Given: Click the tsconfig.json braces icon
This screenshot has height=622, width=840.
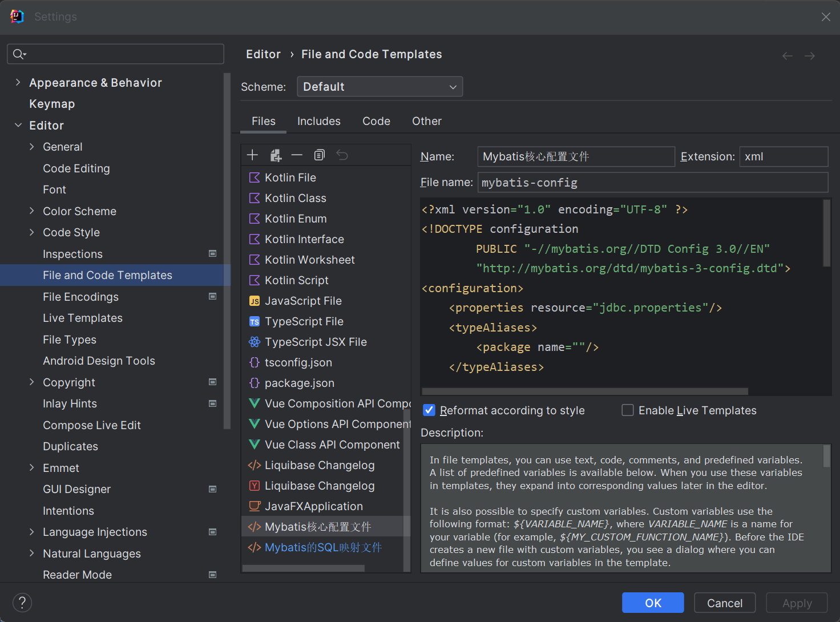Looking at the screenshot, I should [x=255, y=362].
